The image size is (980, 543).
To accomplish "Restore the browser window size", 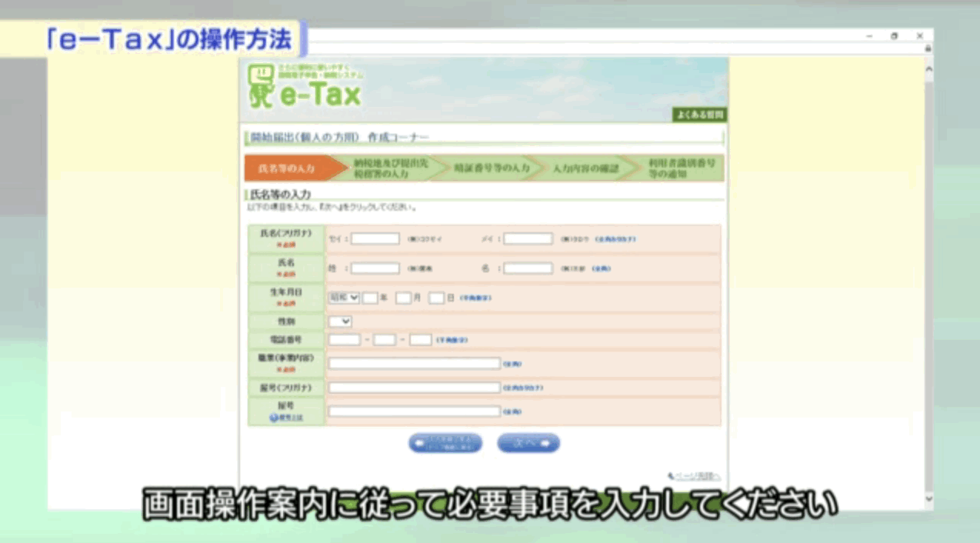I will (895, 36).
